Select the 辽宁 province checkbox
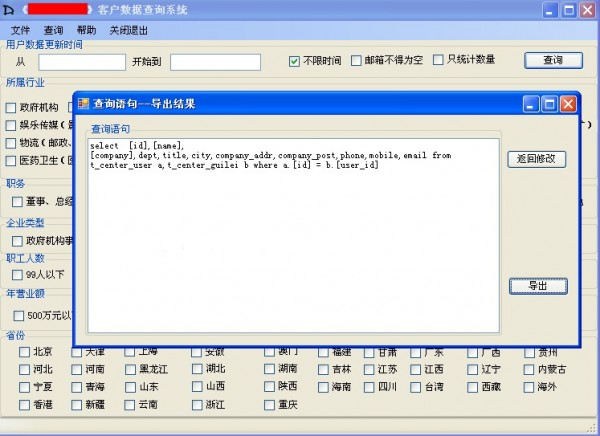Viewport: 600px width, 436px height. (473, 369)
